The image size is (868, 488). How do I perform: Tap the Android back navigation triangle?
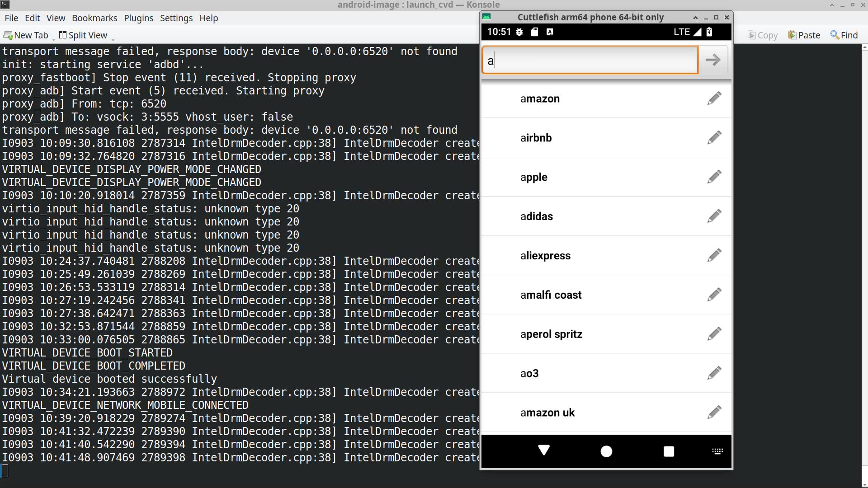pos(544,450)
